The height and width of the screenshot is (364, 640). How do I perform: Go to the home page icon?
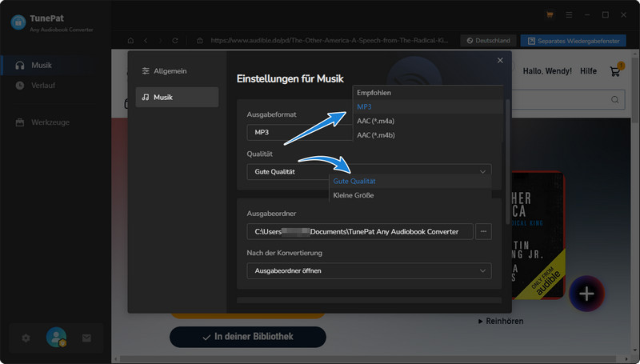click(x=130, y=40)
